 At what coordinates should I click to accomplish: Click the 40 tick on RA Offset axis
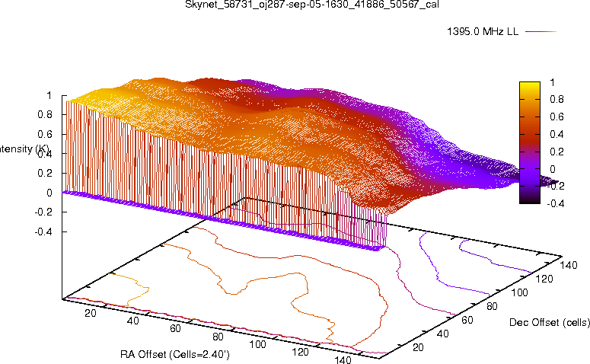(x=132, y=321)
